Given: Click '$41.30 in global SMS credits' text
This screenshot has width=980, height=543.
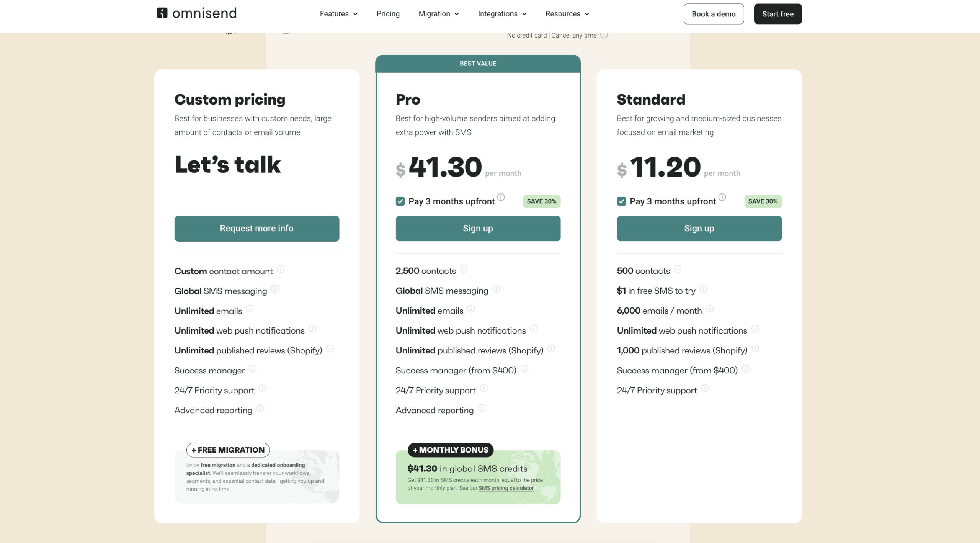Looking at the screenshot, I should pos(467,469).
